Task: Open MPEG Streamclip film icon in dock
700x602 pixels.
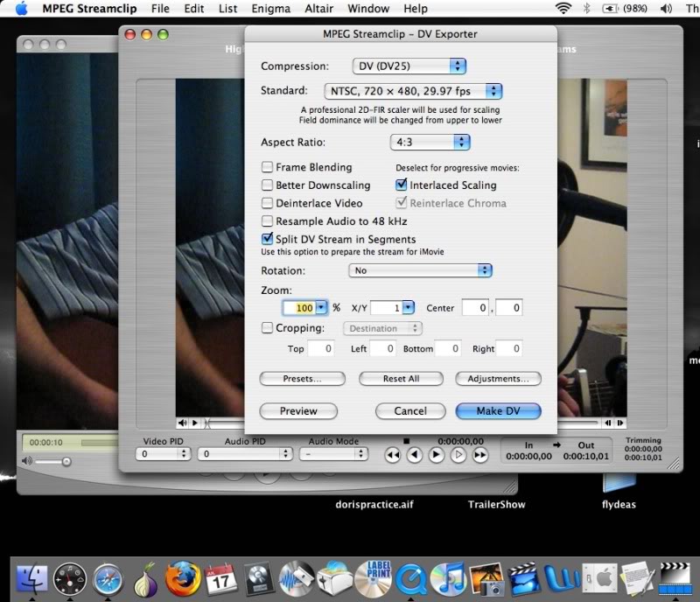Action: (x=675, y=579)
